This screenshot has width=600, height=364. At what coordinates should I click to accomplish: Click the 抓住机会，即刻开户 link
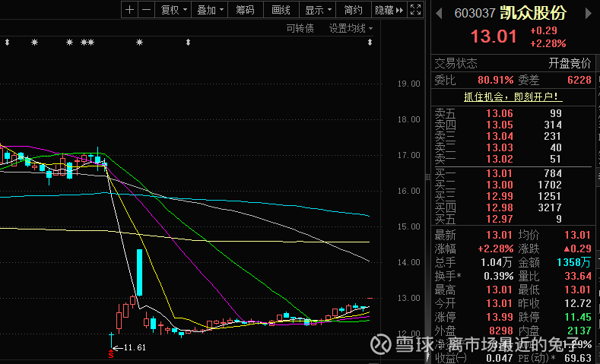click(513, 97)
